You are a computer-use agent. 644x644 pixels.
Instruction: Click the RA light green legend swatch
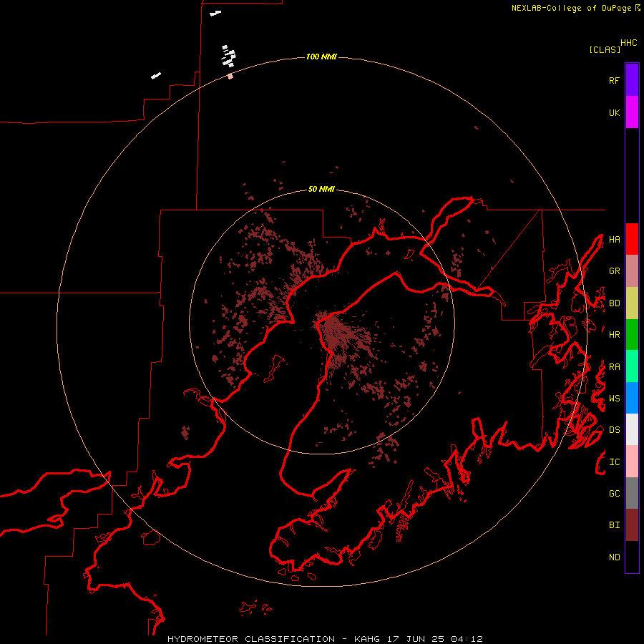pos(632,366)
